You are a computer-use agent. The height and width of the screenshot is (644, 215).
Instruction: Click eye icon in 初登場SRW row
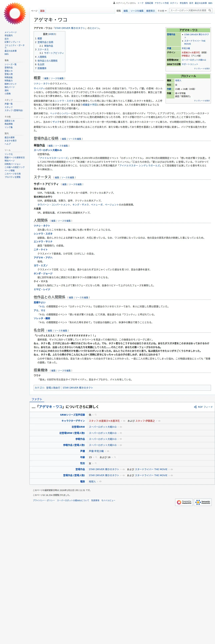pyautogui.click(x=121, y=427)
